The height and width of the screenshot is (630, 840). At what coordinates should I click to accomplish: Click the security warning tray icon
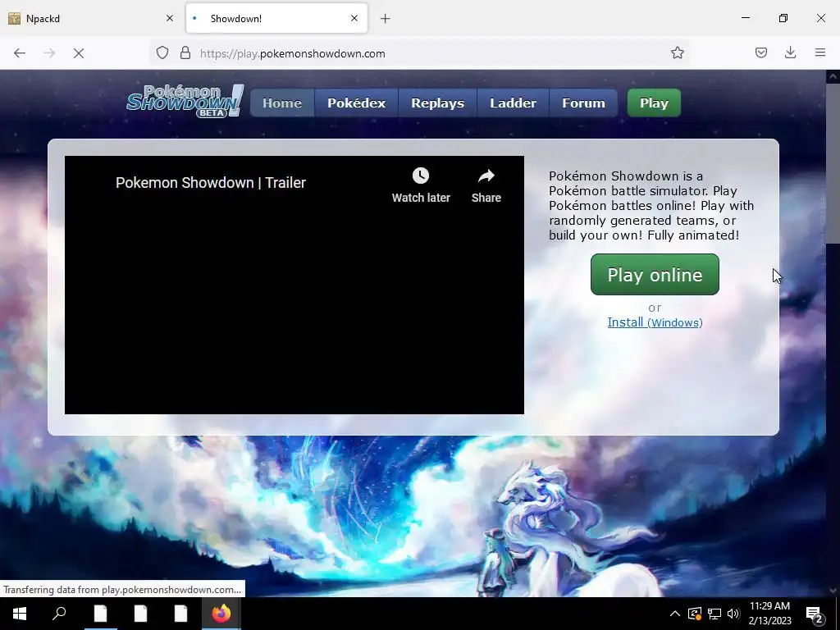[694, 614]
